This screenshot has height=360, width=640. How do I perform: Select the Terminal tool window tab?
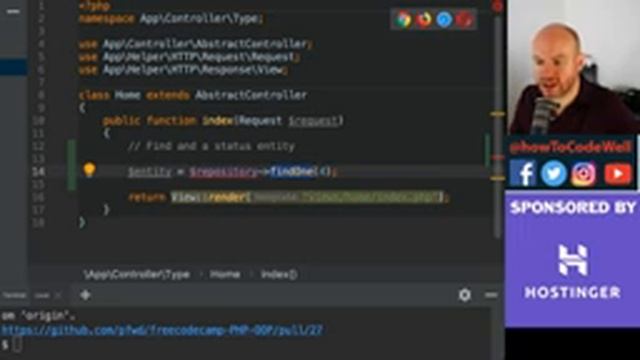(14, 295)
